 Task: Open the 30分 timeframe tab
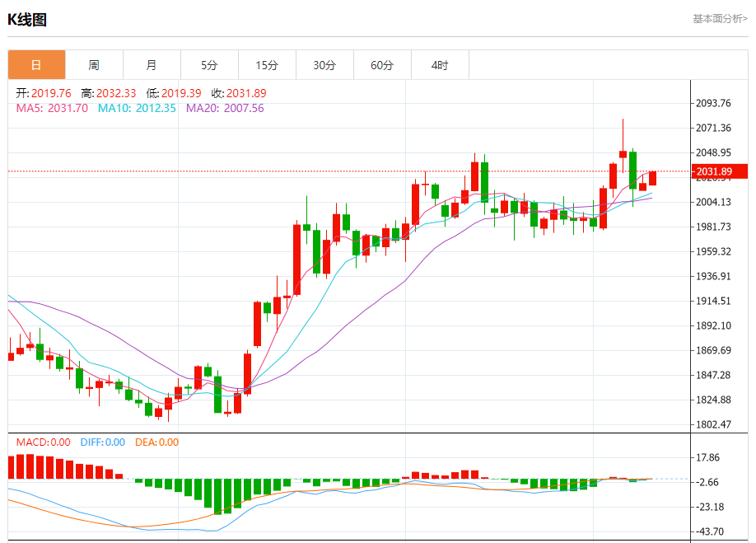coord(324,64)
